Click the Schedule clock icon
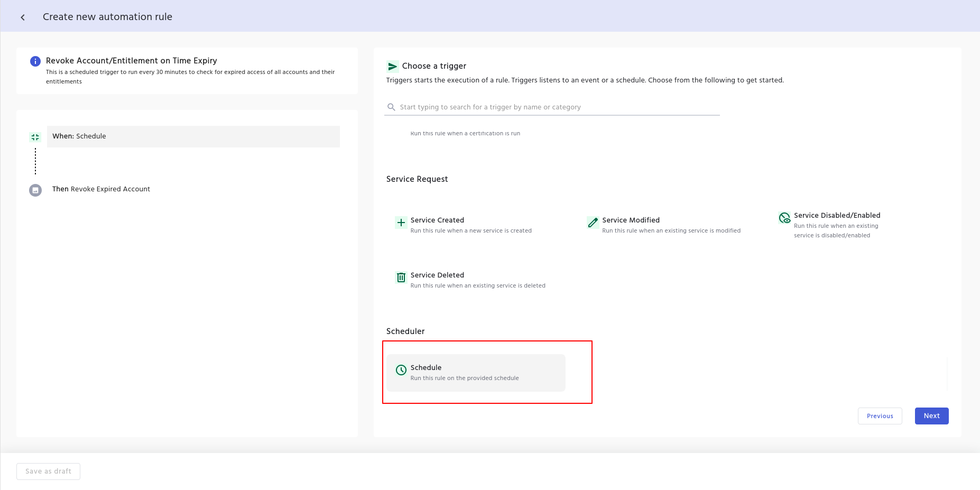The image size is (980, 490). click(401, 370)
